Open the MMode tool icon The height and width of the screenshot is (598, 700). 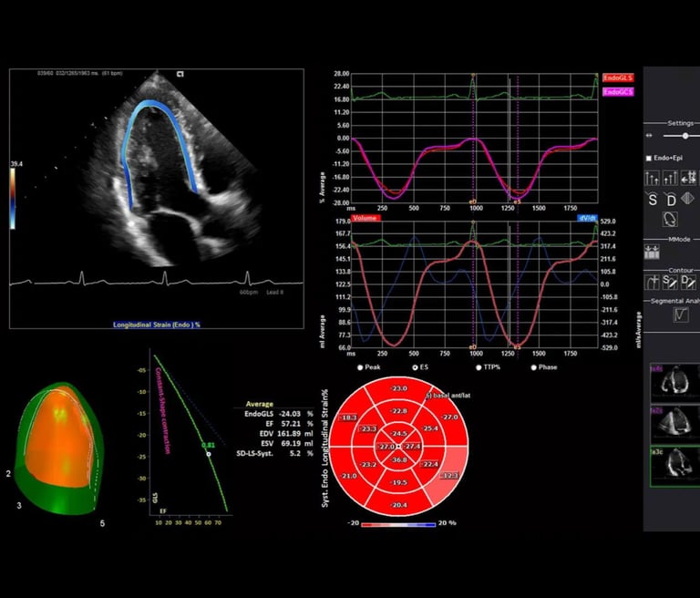(x=652, y=253)
